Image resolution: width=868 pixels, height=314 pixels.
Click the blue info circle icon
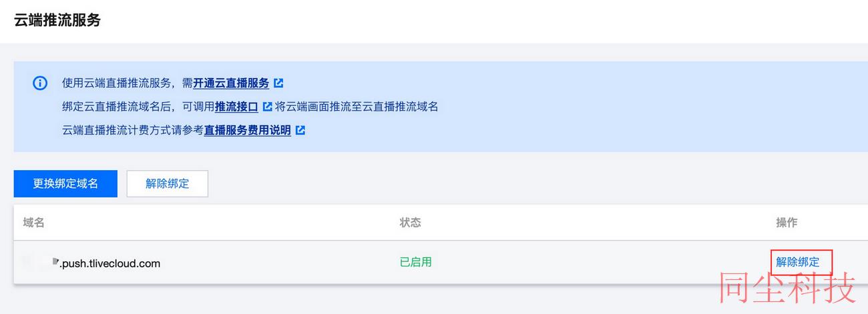(40, 83)
